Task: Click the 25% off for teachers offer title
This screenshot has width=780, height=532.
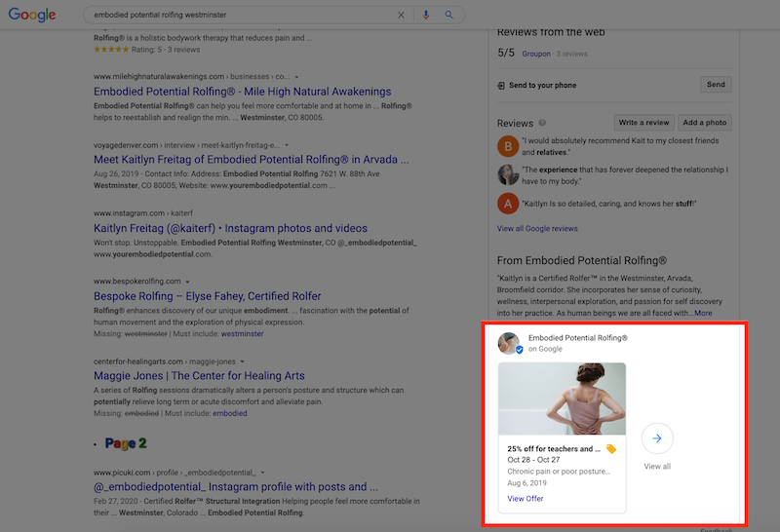Action: [x=554, y=449]
